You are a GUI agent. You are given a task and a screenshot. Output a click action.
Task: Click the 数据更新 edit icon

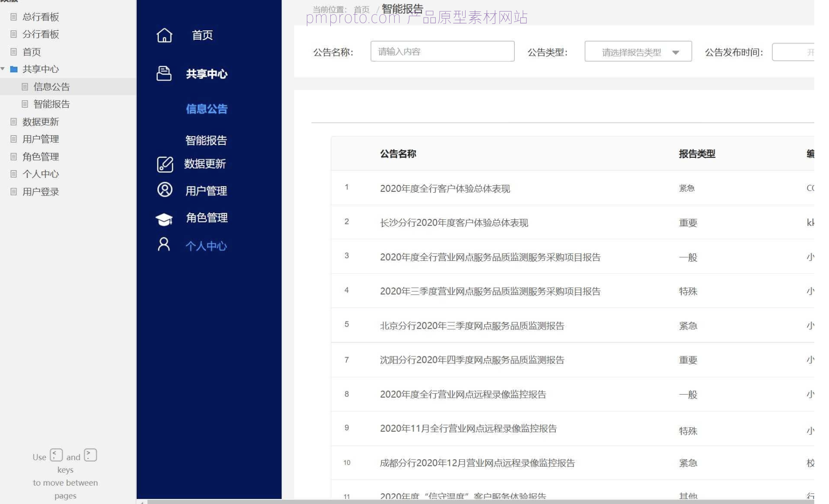tap(165, 164)
